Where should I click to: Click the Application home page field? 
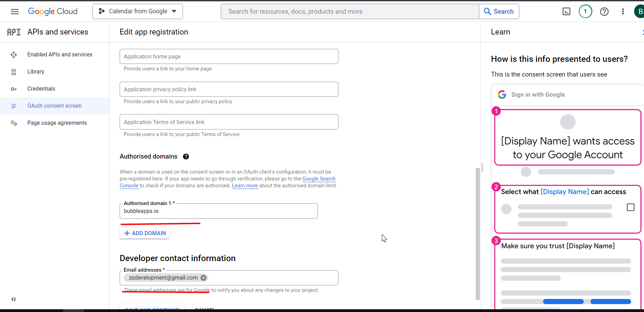click(229, 56)
